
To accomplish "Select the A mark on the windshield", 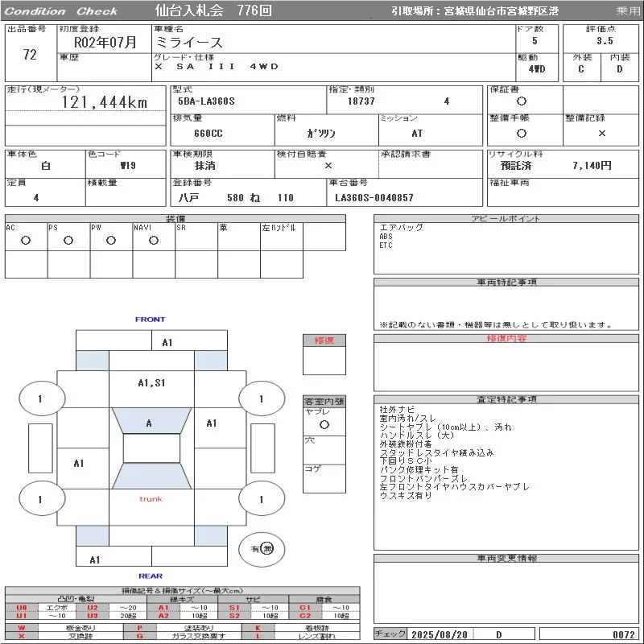I will [x=149, y=423].
